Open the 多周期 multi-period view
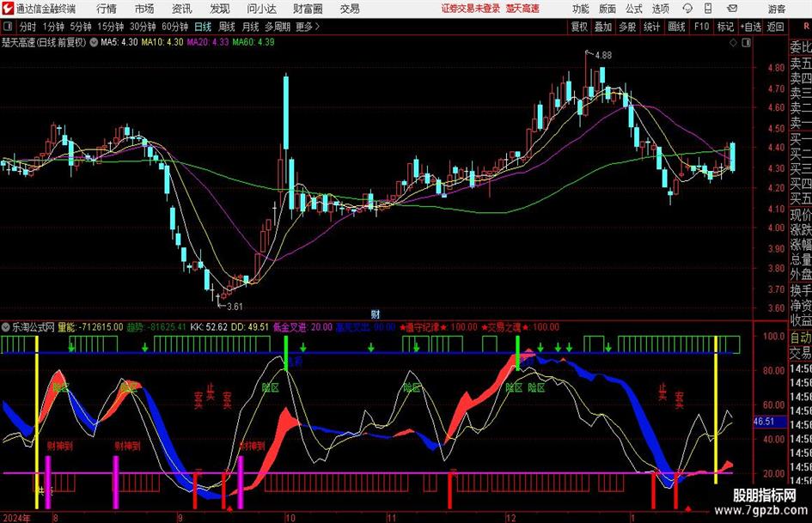The image size is (812, 523). pyautogui.click(x=278, y=27)
